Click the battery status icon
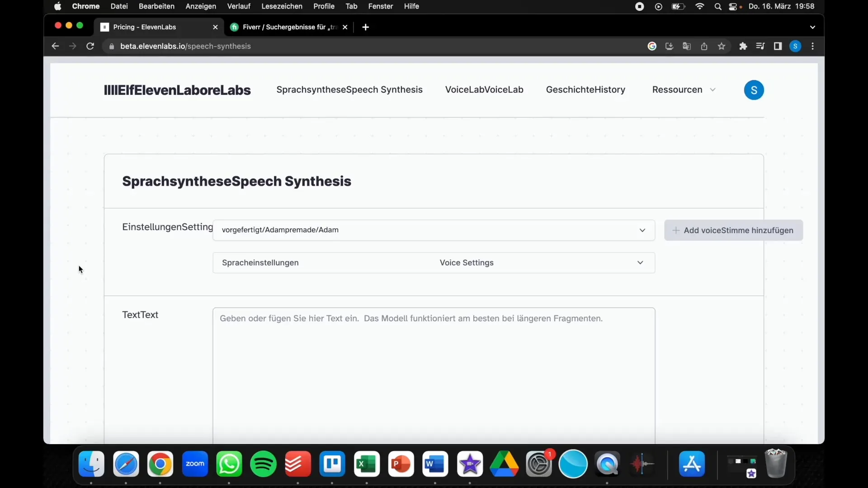The height and width of the screenshot is (488, 868). [679, 6]
